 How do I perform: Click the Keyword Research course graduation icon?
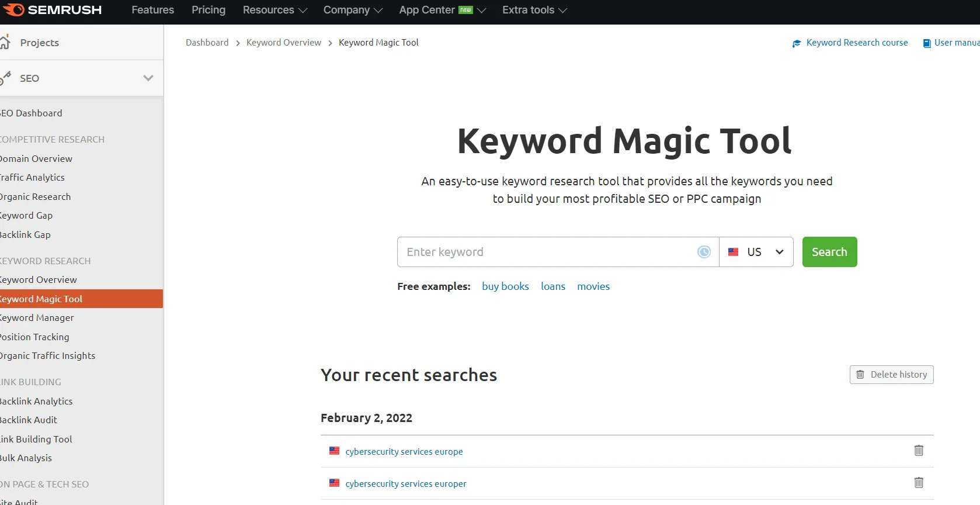797,43
